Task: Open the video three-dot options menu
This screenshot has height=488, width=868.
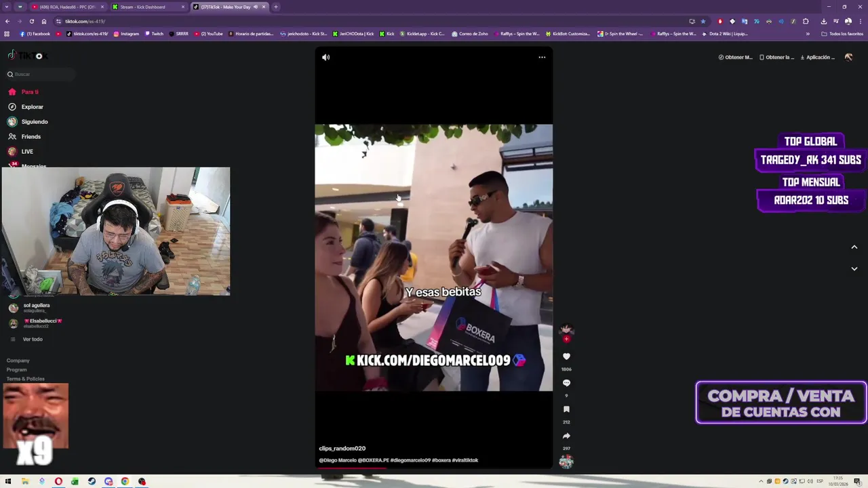Action: pyautogui.click(x=542, y=58)
